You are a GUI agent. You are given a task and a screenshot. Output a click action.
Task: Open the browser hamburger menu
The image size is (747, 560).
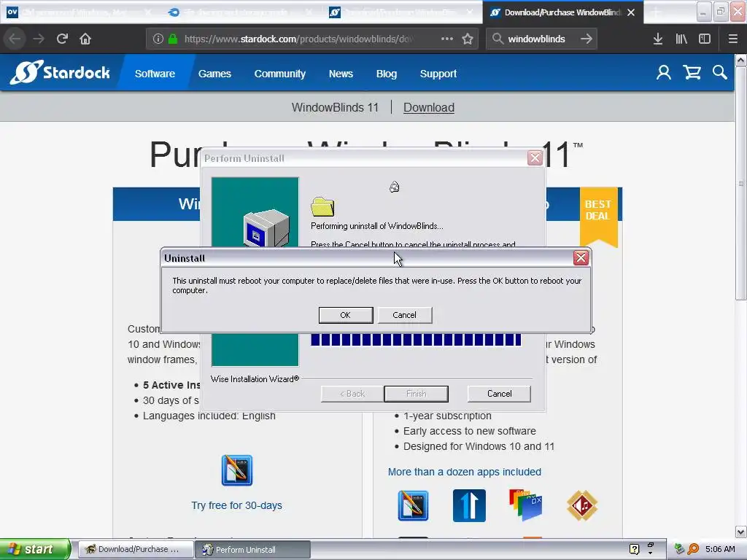point(732,39)
